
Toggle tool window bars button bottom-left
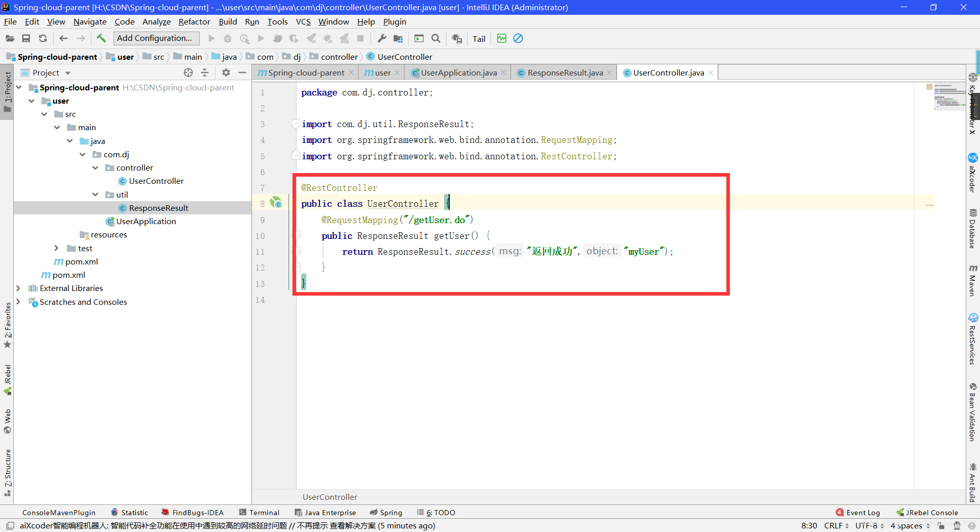10,525
